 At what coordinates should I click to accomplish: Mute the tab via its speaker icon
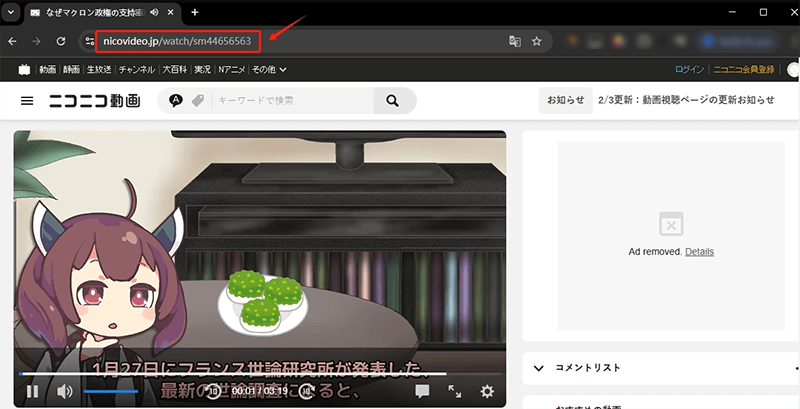(x=155, y=12)
